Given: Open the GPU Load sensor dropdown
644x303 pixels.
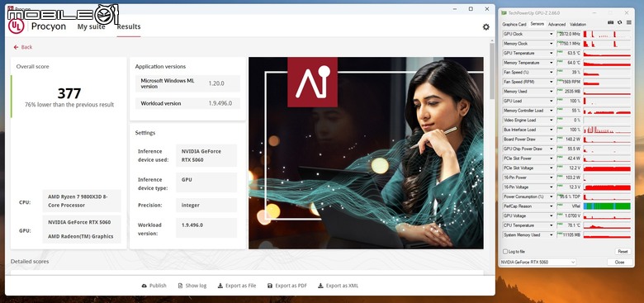Looking at the screenshot, I should click(x=552, y=101).
